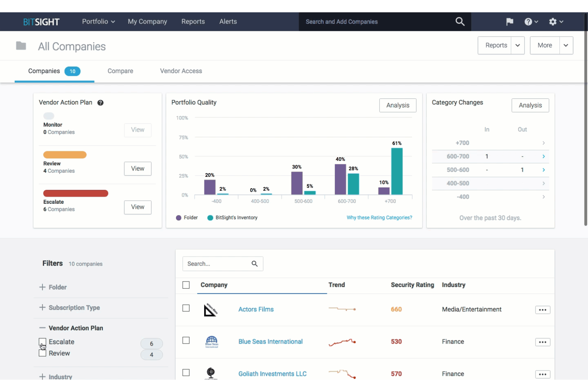Enable the Escalate filter checkbox
The height and width of the screenshot is (392, 588).
[42, 342]
